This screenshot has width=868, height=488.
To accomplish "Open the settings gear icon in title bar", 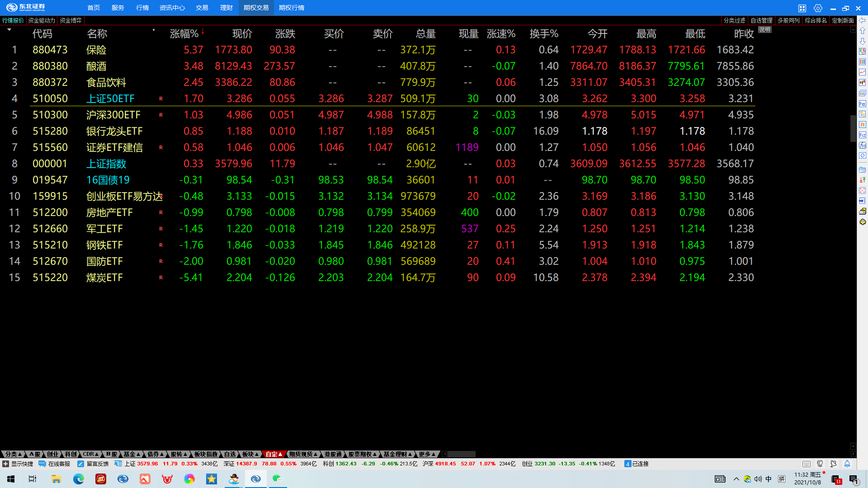I will click(818, 8).
